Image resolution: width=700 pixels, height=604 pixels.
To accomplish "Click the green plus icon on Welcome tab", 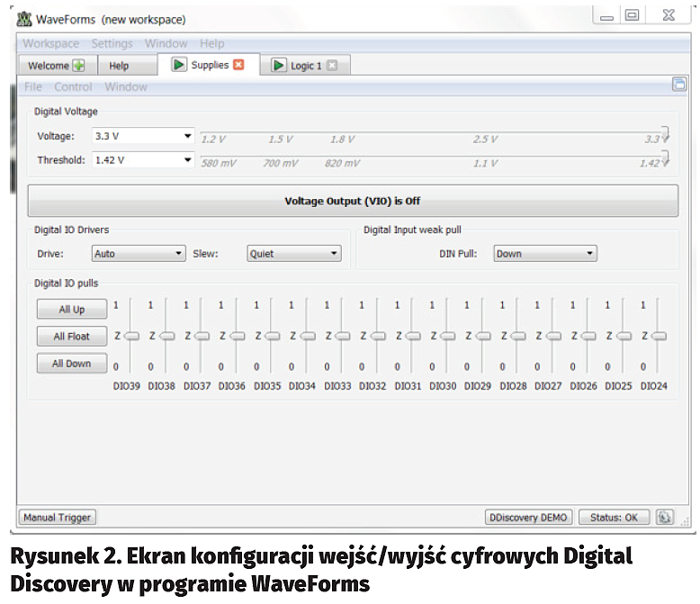I will click(79, 66).
